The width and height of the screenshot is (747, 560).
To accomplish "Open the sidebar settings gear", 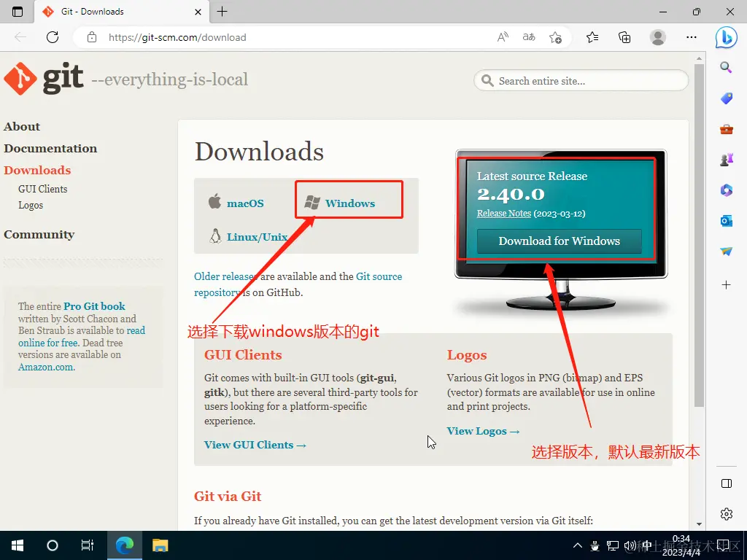I will (727, 514).
